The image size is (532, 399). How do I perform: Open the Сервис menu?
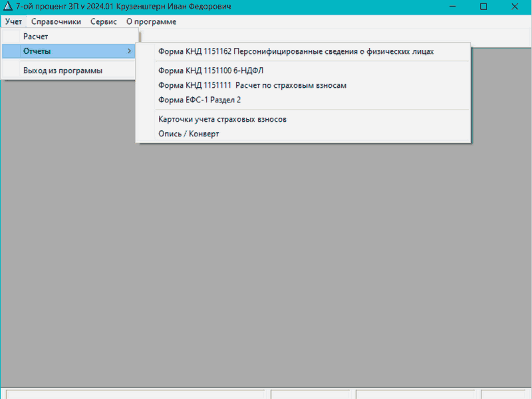point(103,21)
